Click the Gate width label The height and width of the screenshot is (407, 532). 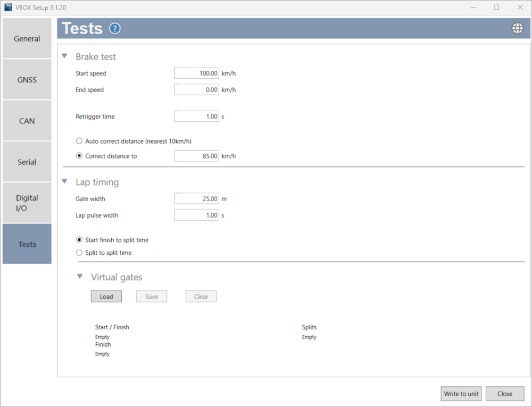[x=90, y=199]
